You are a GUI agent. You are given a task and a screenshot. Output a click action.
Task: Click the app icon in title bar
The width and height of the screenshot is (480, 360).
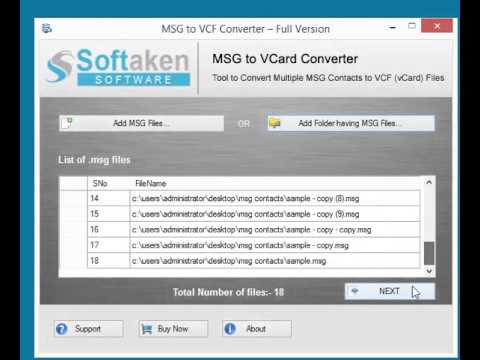[47, 28]
